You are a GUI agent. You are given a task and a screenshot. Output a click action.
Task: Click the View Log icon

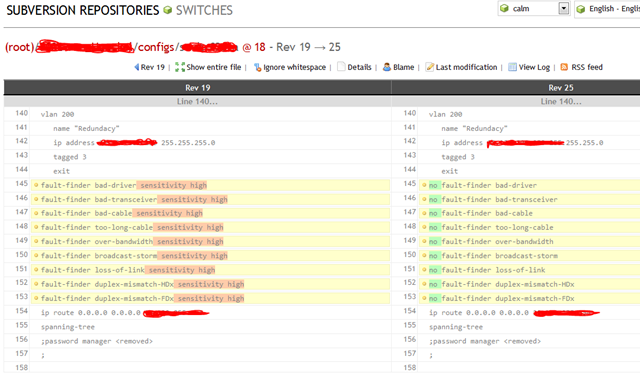tap(512, 67)
